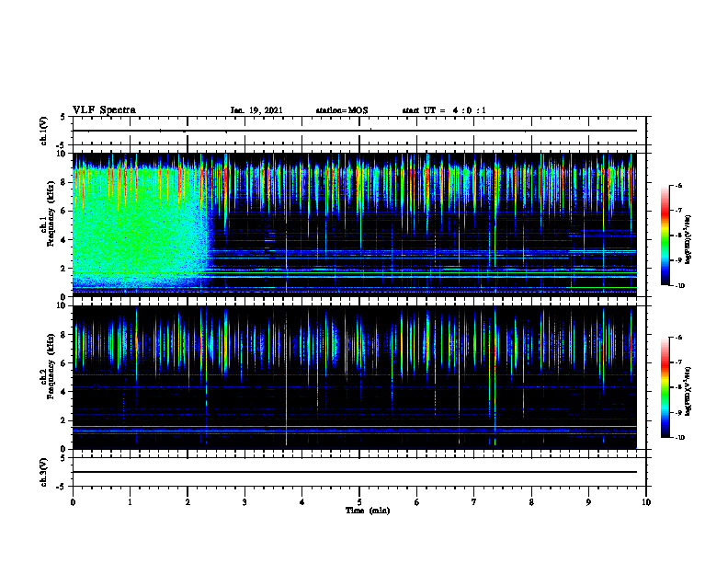Click ch.1 frequency axis tick "4"
This screenshot has width=728, height=563.
point(64,240)
